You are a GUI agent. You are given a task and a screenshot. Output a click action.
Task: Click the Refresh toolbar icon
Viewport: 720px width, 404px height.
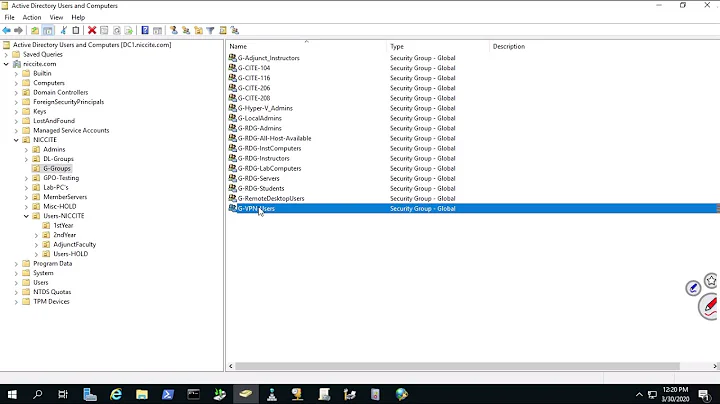click(x=117, y=30)
